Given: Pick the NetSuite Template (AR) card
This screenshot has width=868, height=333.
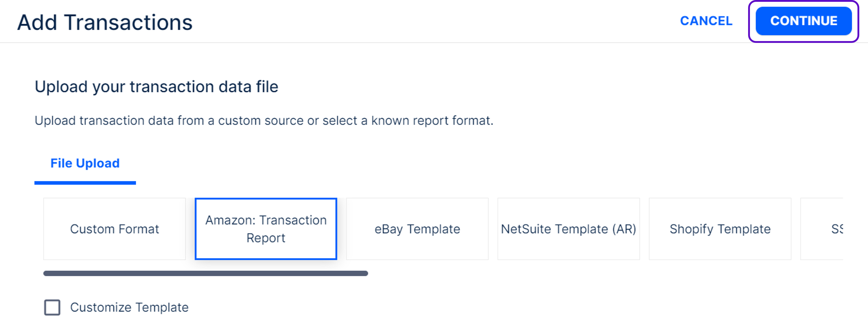Looking at the screenshot, I should point(568,229).
